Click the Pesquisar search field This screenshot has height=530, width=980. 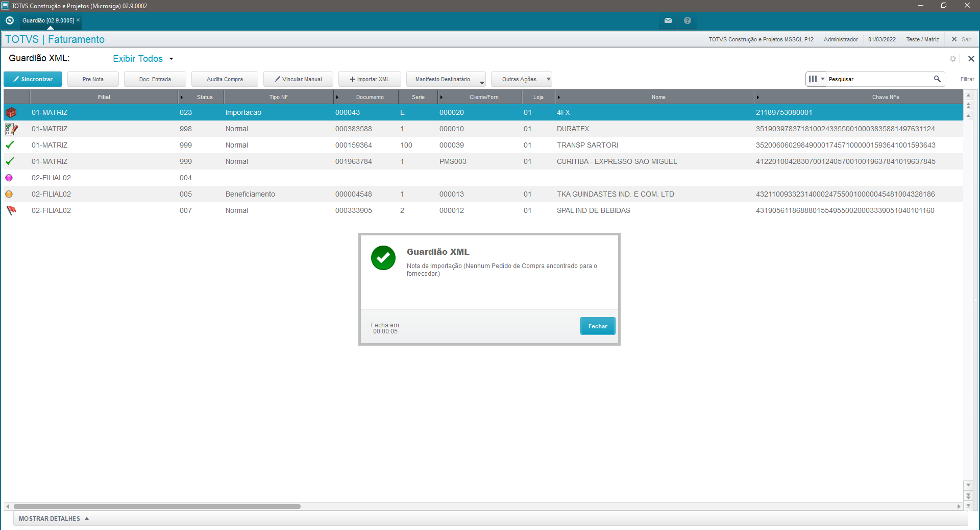click(879, 79)
